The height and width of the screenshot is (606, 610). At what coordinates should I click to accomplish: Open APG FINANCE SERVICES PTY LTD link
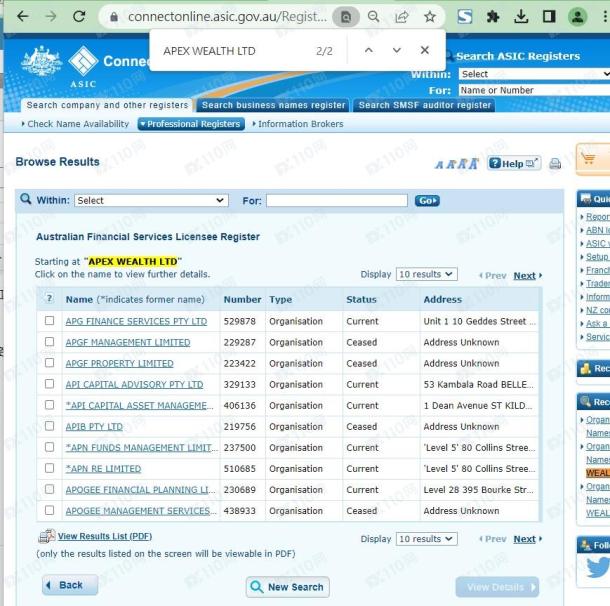click(136, 321)
